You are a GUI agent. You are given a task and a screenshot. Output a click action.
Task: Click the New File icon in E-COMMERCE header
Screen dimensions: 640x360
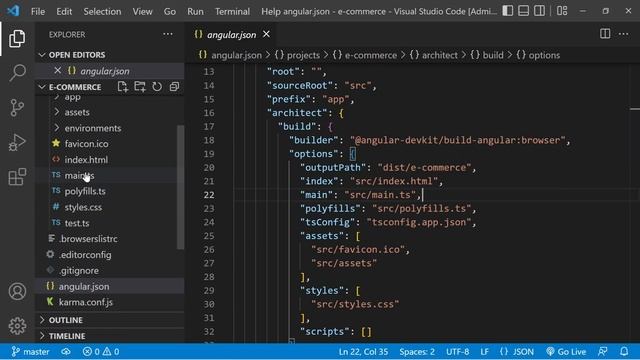pyautogui.click(x=122, y=87)
